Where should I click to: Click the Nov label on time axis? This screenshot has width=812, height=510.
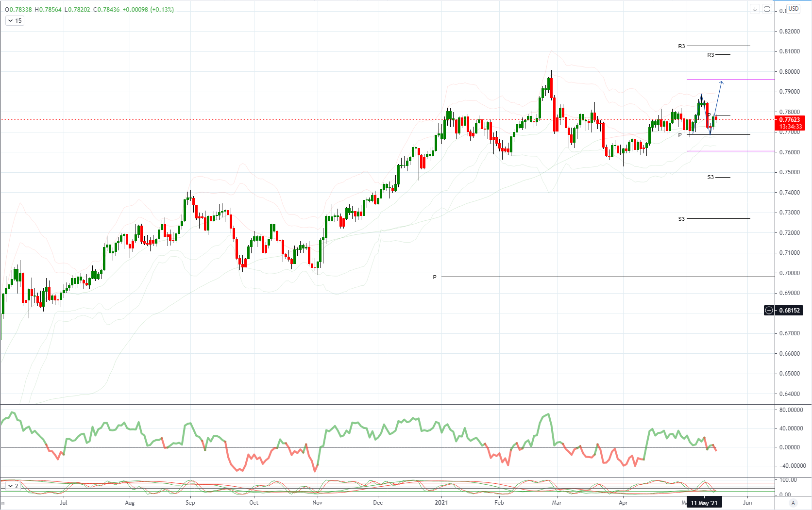coord(317,503)
